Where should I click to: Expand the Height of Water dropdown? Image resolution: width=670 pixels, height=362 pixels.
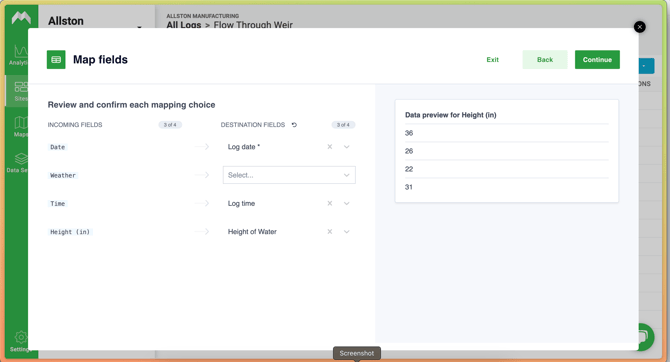[347, 232]
